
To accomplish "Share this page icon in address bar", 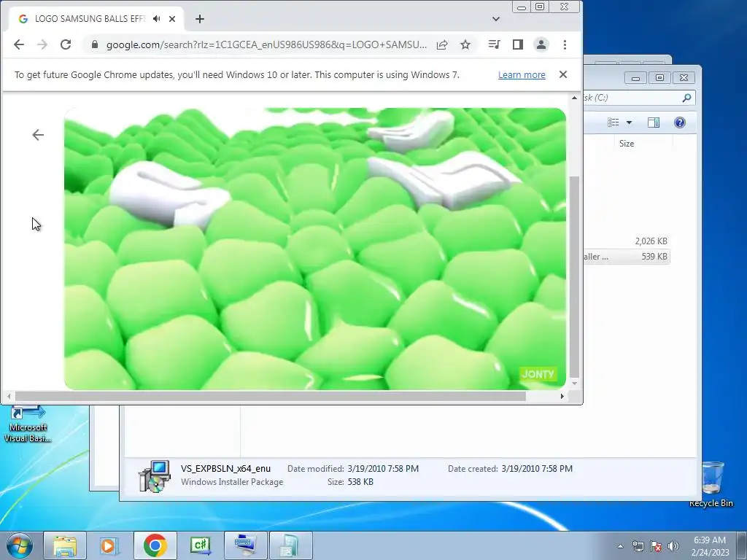I will point(442,44).
